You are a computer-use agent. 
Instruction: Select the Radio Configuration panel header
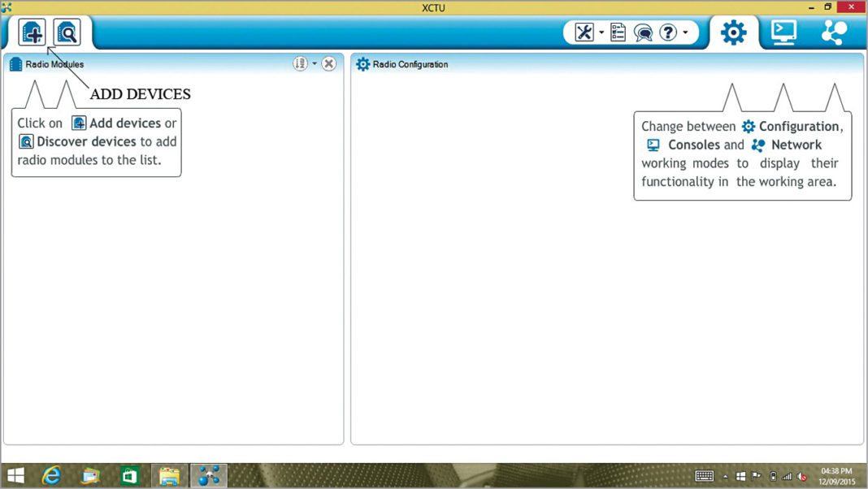click(x=408, y=63)
